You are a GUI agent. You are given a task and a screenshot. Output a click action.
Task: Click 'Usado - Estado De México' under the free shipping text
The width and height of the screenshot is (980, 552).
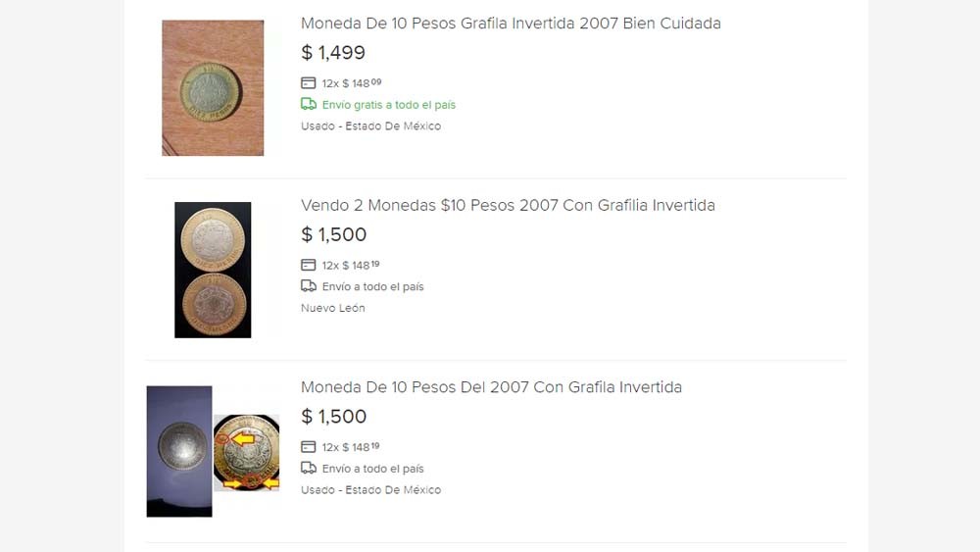(x=370, y=125)
